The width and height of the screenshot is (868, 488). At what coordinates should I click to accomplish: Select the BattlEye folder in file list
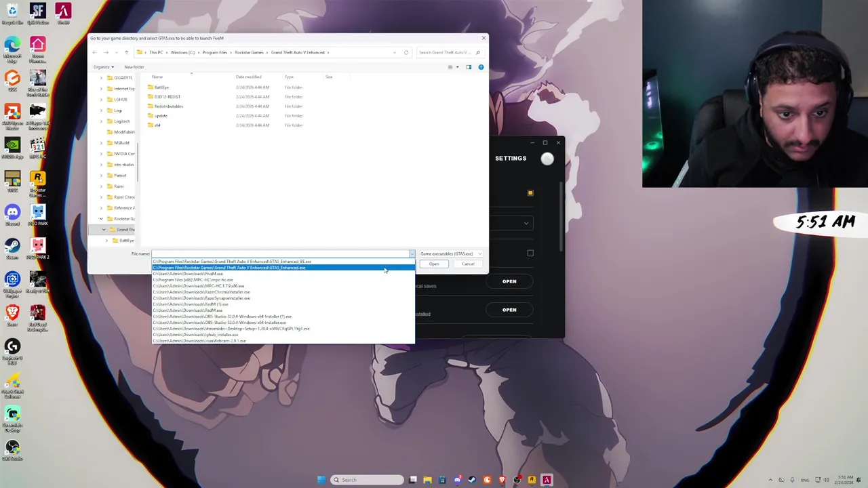coord(161,87)
